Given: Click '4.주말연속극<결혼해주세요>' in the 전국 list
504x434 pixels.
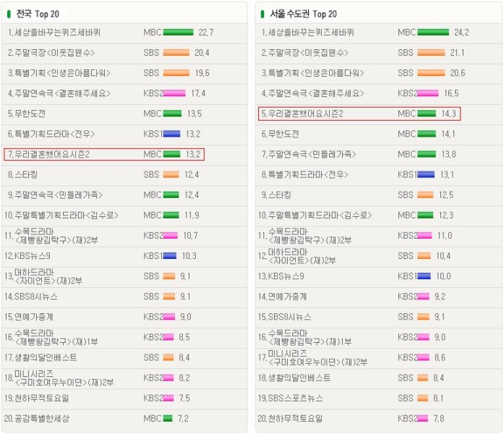Looking at the screenshot, I should [59, 93].
